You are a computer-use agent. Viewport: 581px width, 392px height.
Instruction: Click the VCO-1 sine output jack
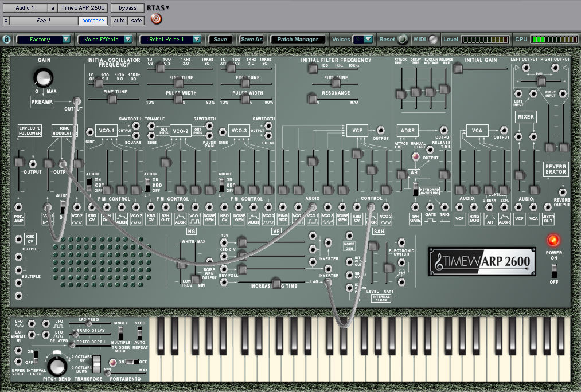tap(89, 132)
